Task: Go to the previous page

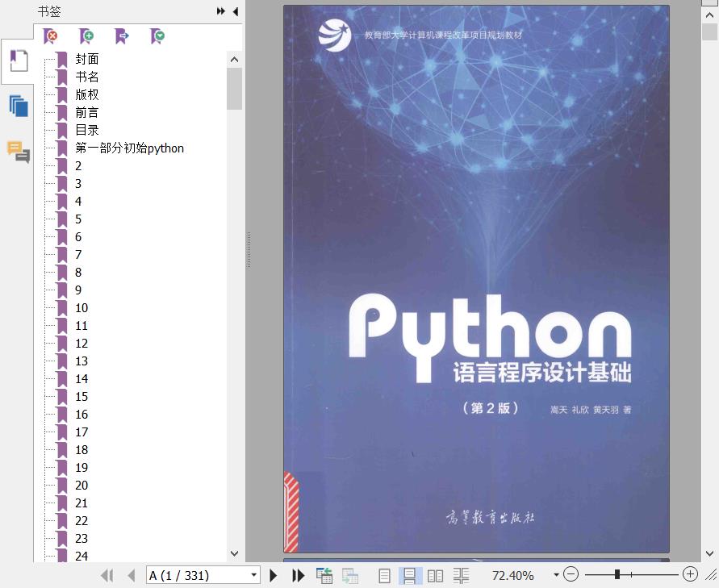Action: [x=132, y=575]
